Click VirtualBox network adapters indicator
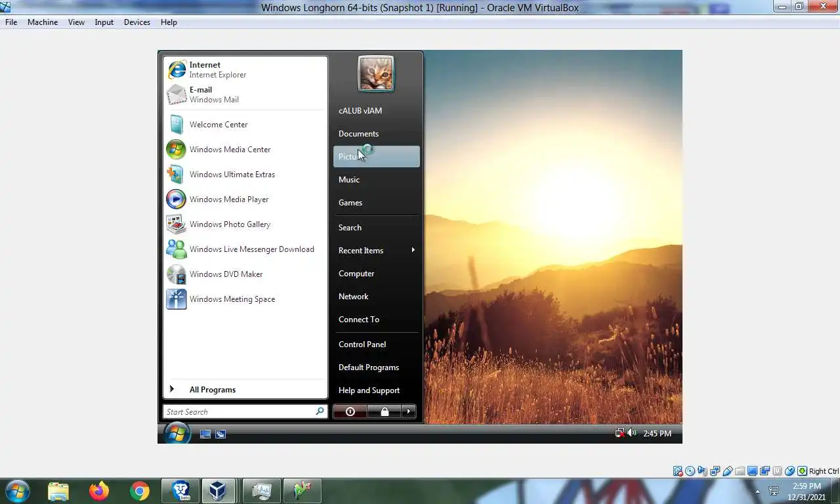 click(715, 471)
